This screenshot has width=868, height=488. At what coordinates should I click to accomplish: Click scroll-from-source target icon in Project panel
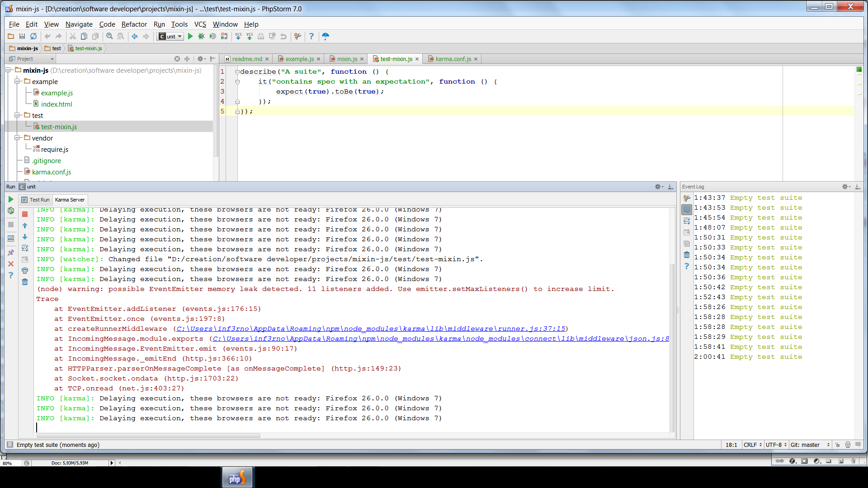(177, 59)
